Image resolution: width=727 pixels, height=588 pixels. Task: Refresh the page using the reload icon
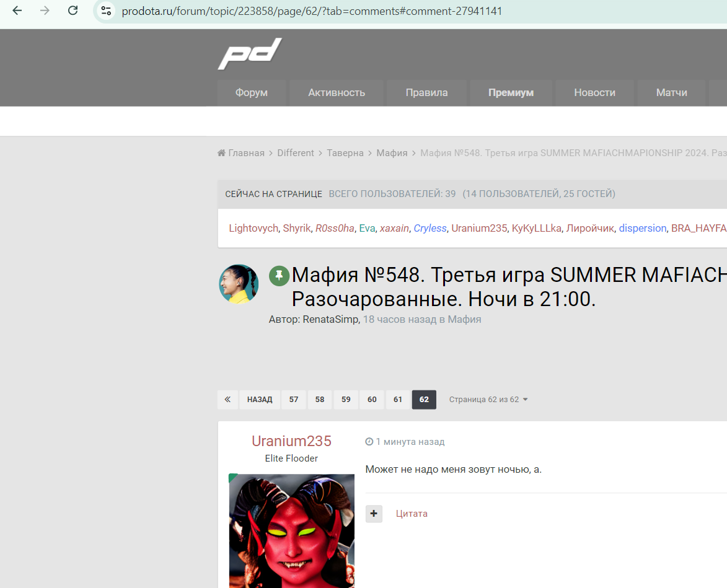point(73,11)
